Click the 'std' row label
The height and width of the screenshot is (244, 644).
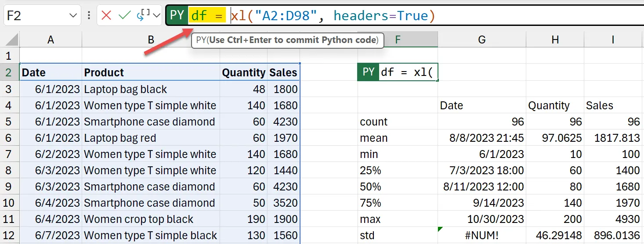(398, 235)
